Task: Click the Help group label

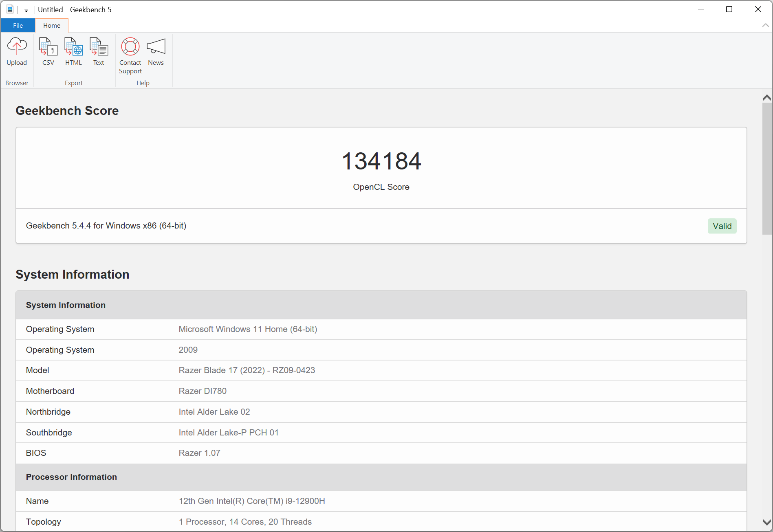Action: (x=143, y=83)
